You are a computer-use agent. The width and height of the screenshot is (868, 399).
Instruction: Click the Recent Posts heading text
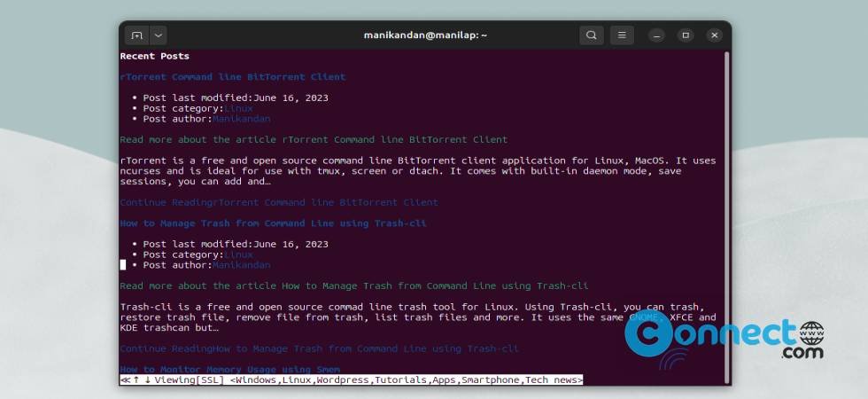coord(154,56)
